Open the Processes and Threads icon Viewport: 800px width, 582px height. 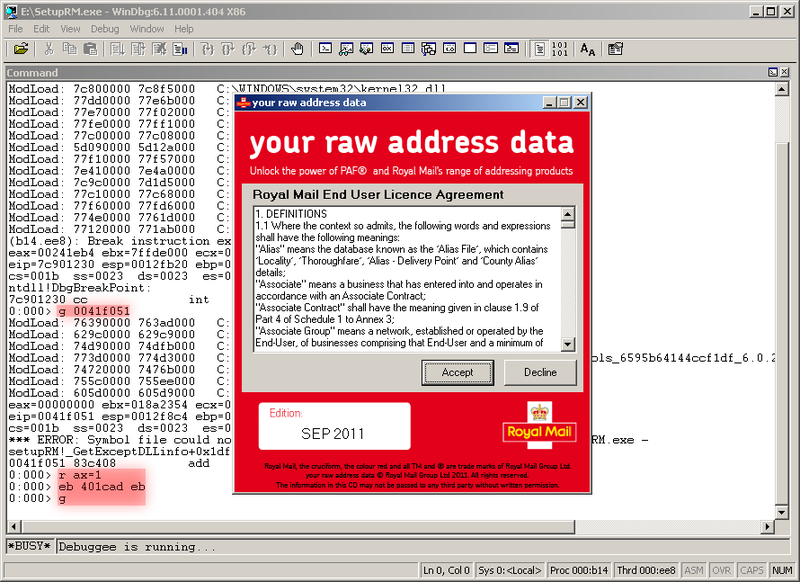(x=491, y=48)
